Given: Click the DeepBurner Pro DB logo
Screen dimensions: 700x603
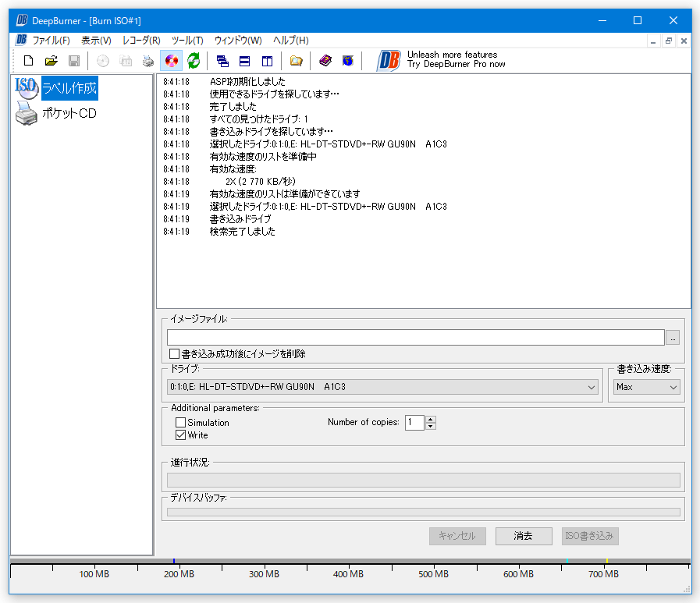Looking at the screenshot, I should pos(389,61).
